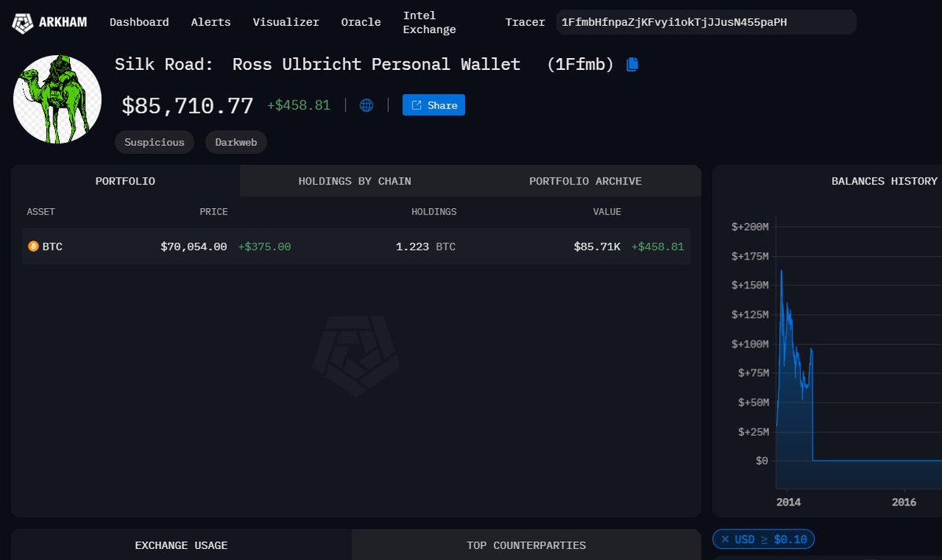The image size is (942, 560).
Task: Click the orange BTC asset icon
Action: click(x=33, y=247)
